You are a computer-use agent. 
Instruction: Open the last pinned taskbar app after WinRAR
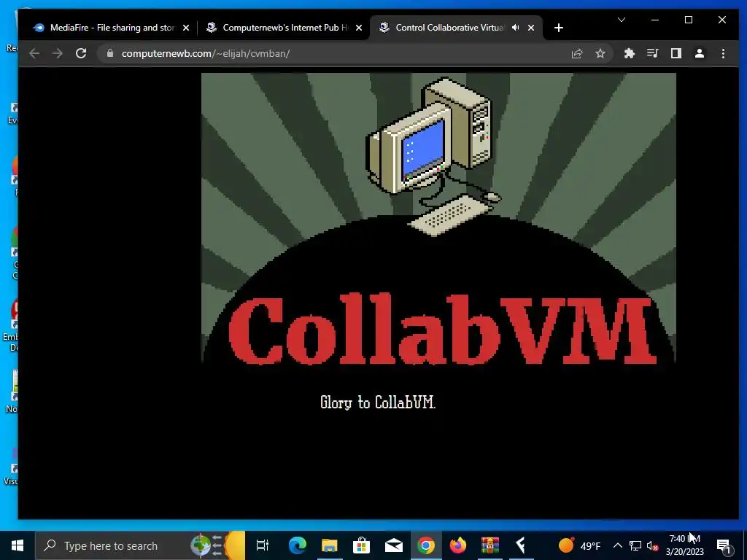point(521,545)
